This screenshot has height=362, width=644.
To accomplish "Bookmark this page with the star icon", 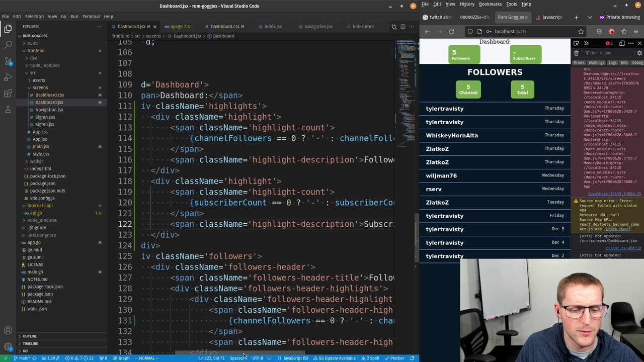I will pyautogui.click(x=581, y=31).
